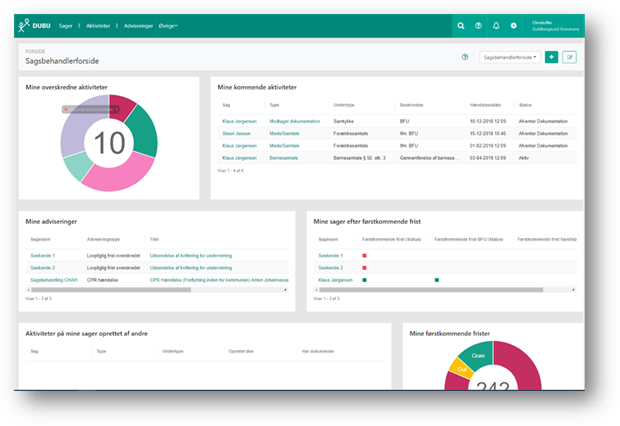Open the settings gear icon
Screen dimensions: 620x426
point(514,25)
